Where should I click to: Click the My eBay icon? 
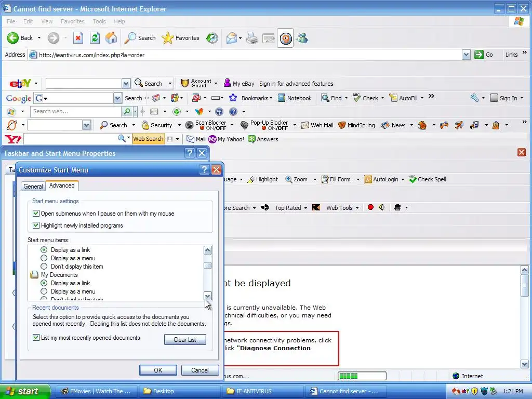(228, 83)
